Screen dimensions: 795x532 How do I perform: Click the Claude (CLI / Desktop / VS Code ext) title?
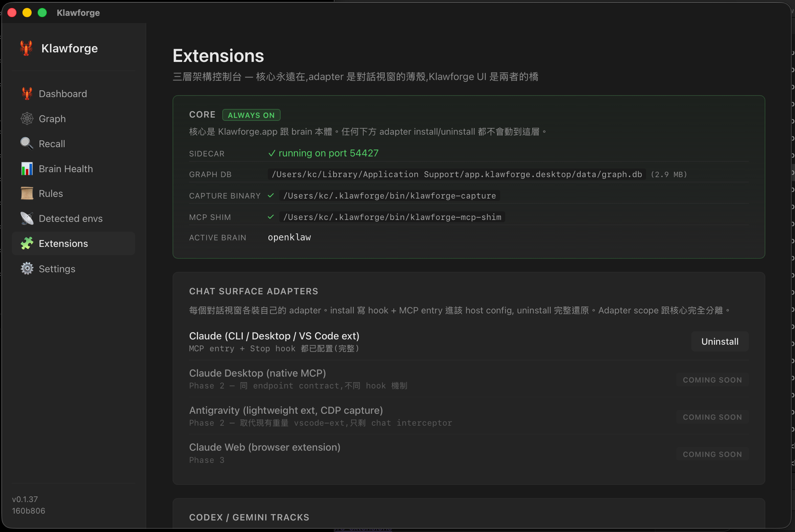(x=274, y=336)
